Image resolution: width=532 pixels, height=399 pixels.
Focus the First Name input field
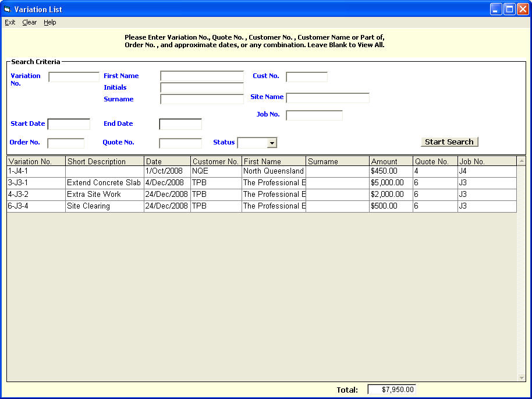[202, 76]
